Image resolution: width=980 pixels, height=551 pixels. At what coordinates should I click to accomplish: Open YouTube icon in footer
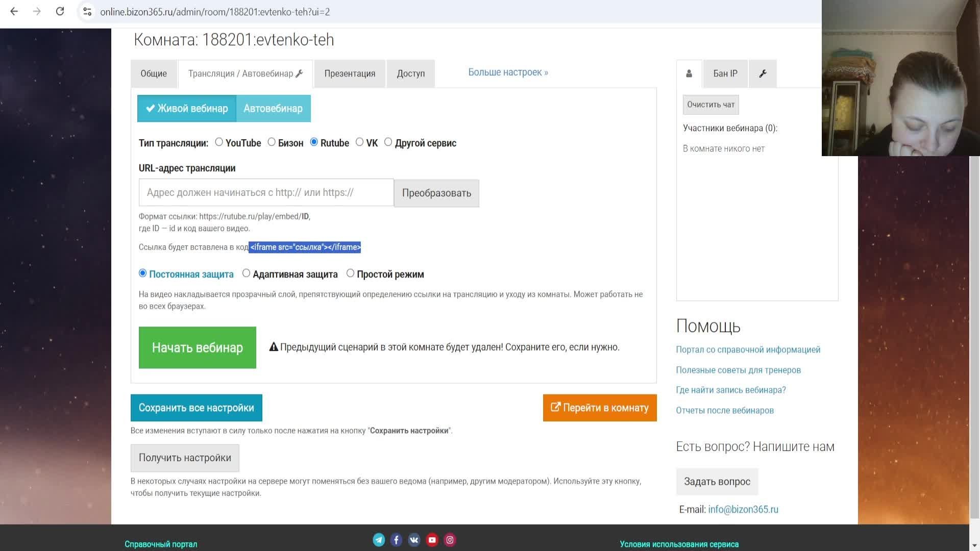[432, 540]
